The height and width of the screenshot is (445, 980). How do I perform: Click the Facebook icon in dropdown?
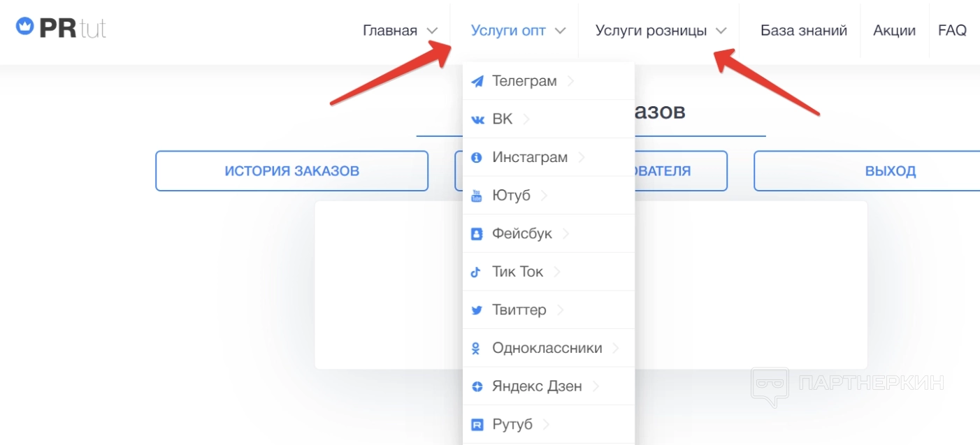click(x=477, y=234)
